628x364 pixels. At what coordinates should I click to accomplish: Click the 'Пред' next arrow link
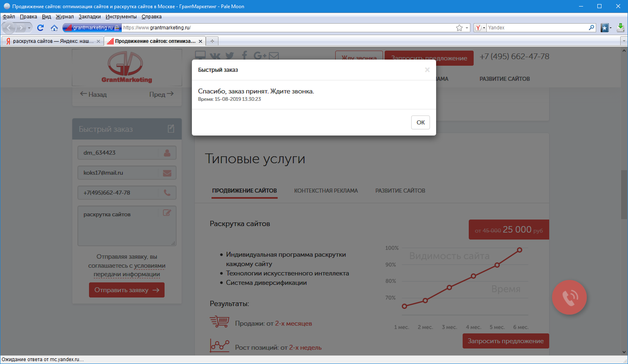click(x=162, y=94)
